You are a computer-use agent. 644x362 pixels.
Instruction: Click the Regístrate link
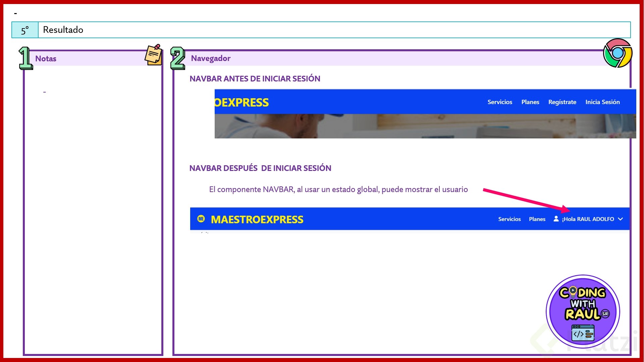click(562, 102)
